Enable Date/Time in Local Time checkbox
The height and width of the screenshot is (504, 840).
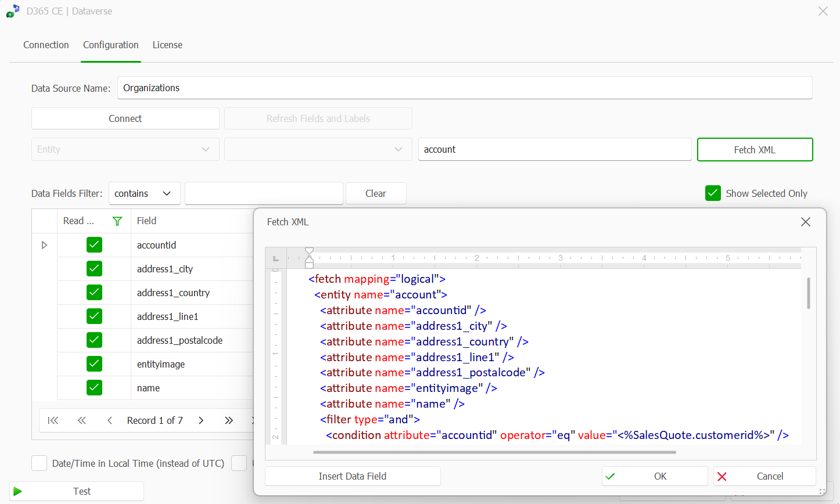(x=39, y=463)
